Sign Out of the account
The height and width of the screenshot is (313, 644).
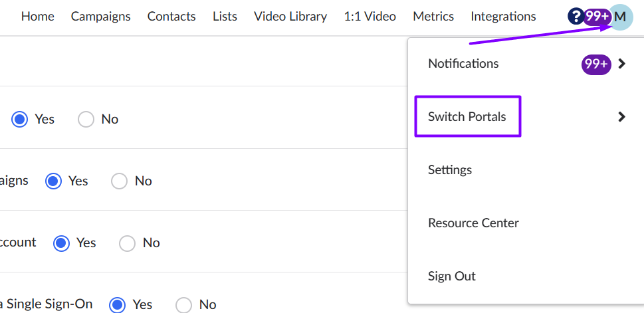(452, 276)
